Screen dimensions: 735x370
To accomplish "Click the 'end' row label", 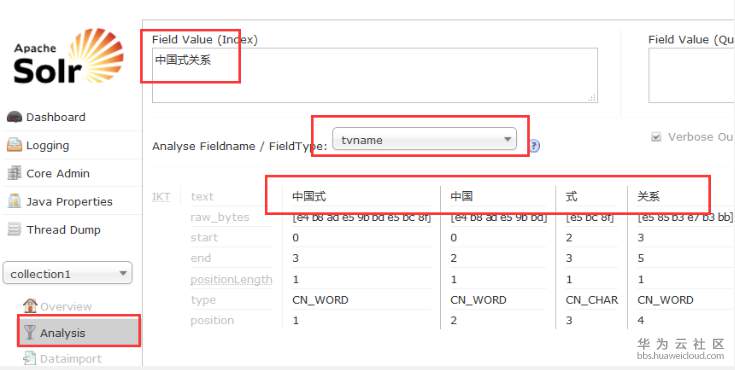I will [x=201, y=258].
